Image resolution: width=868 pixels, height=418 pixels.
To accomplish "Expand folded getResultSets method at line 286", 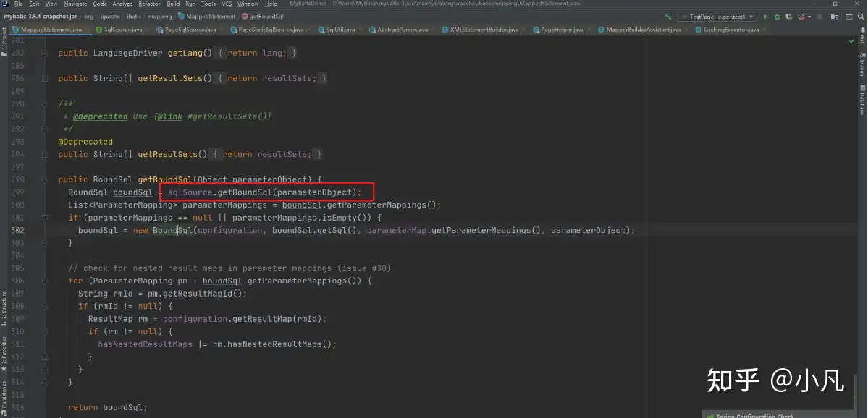I will (46, 79).
